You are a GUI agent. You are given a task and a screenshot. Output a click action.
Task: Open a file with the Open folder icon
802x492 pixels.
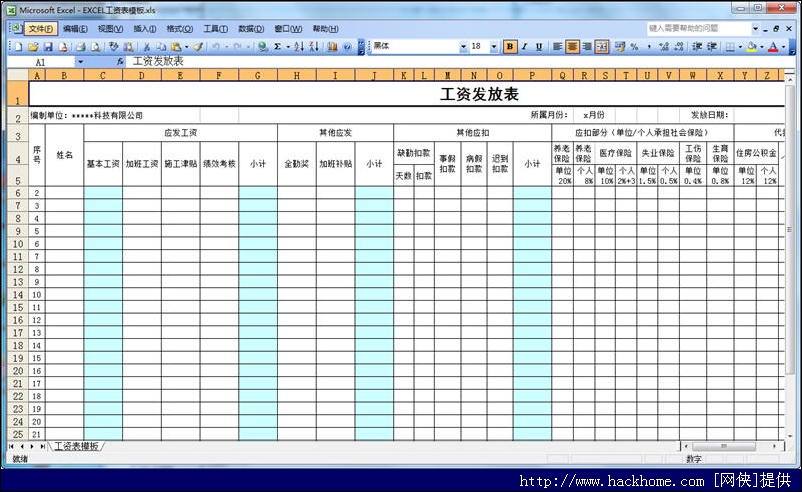33,47
